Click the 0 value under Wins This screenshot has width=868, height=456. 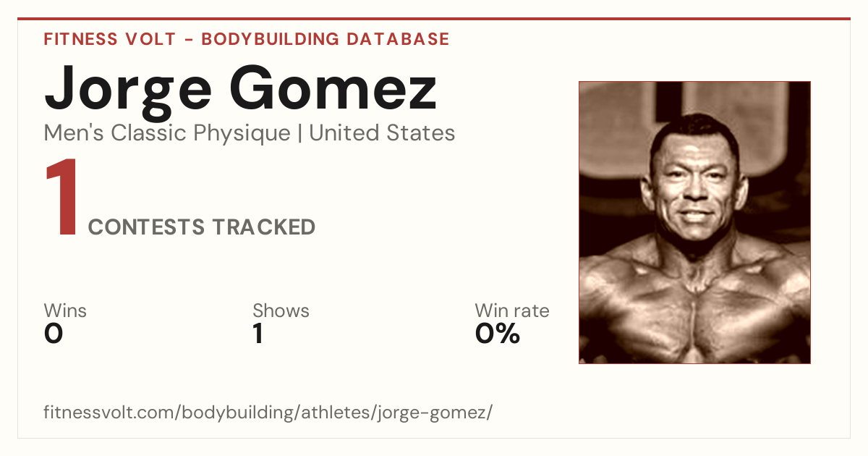(54, 334)
